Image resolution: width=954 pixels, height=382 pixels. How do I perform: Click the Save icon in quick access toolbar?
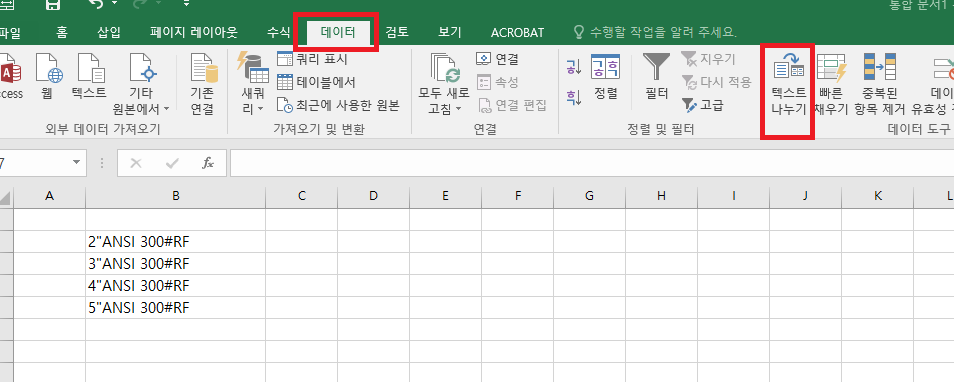pyautogui.click(x=53, y=5)
